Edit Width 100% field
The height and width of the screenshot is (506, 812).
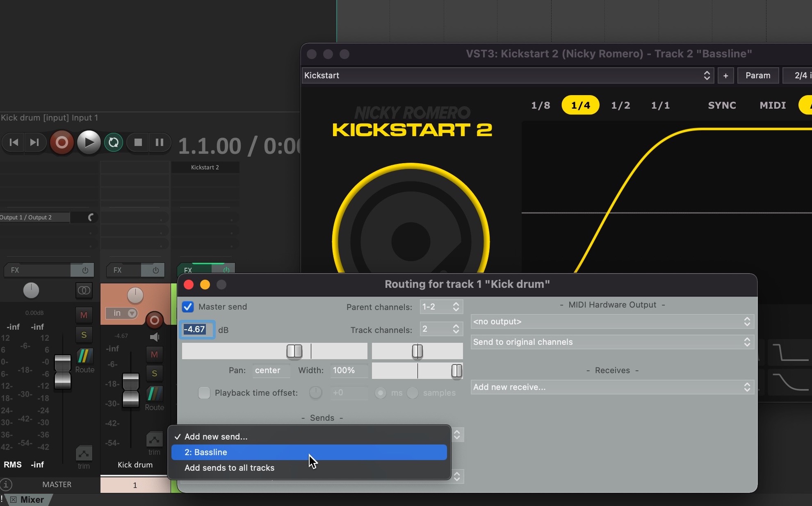[349, 370]
